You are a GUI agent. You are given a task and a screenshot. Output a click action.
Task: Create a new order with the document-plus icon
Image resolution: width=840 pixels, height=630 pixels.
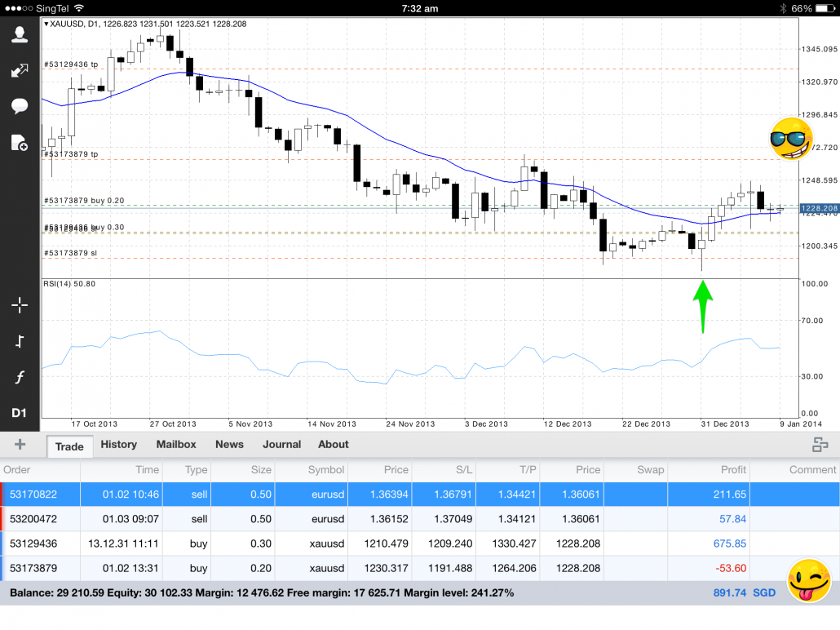click(19, 143)
